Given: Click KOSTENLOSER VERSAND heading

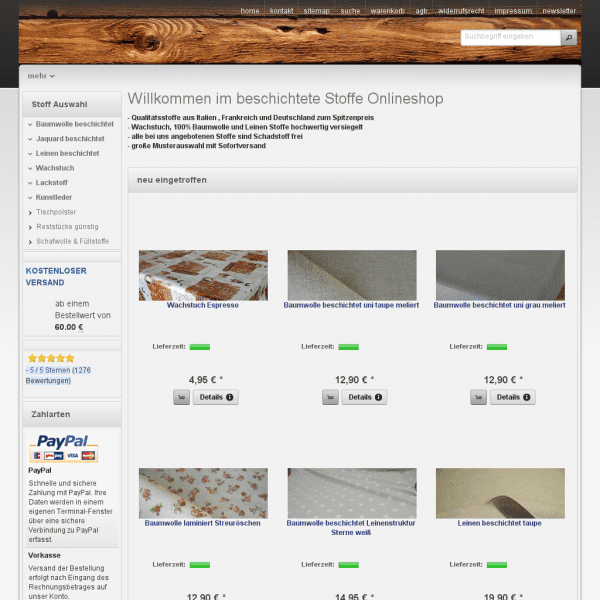Looking at the screenshot, I should pyautogui.click(x=56, y=277).
